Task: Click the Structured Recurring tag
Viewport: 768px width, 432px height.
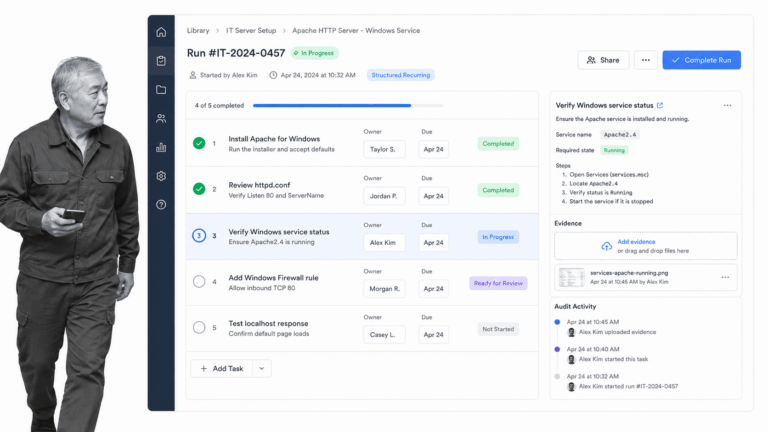Action: 401,75
